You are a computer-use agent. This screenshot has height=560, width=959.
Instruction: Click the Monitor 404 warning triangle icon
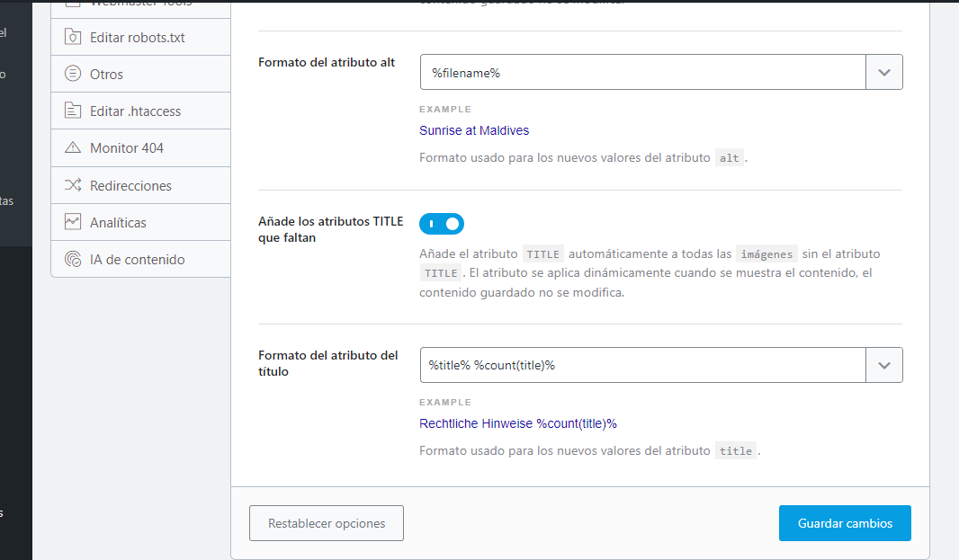tap(73, 147)
